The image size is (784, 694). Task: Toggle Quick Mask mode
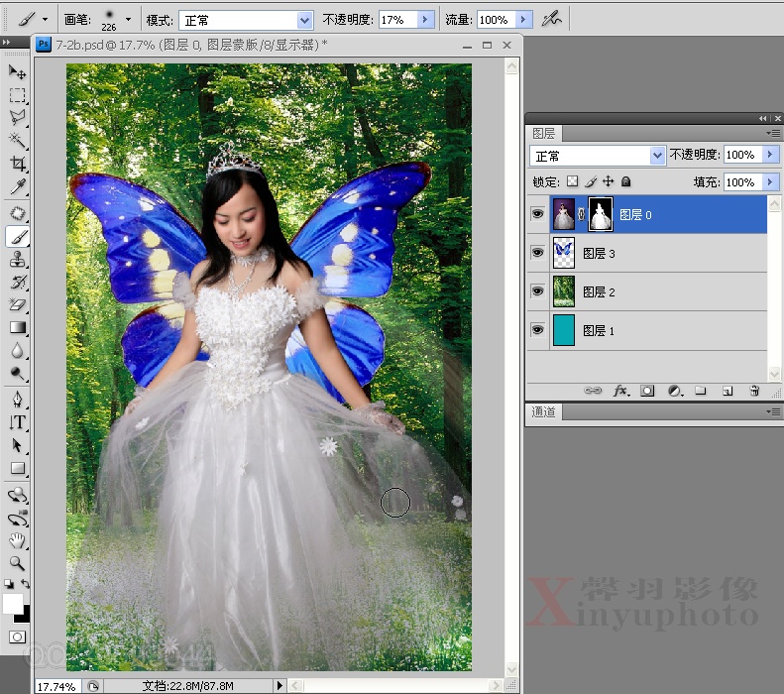click(x=17, y=637)
